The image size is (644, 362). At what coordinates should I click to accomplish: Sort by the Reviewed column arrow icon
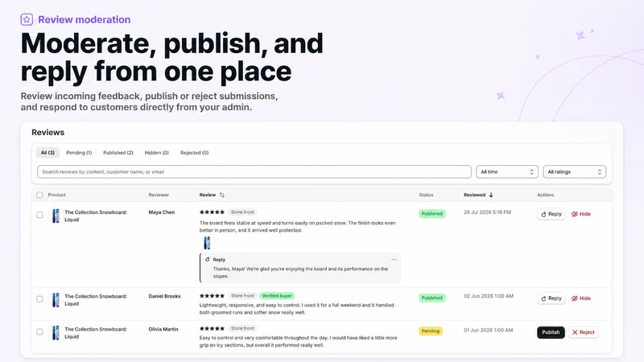tap(491, 195)
